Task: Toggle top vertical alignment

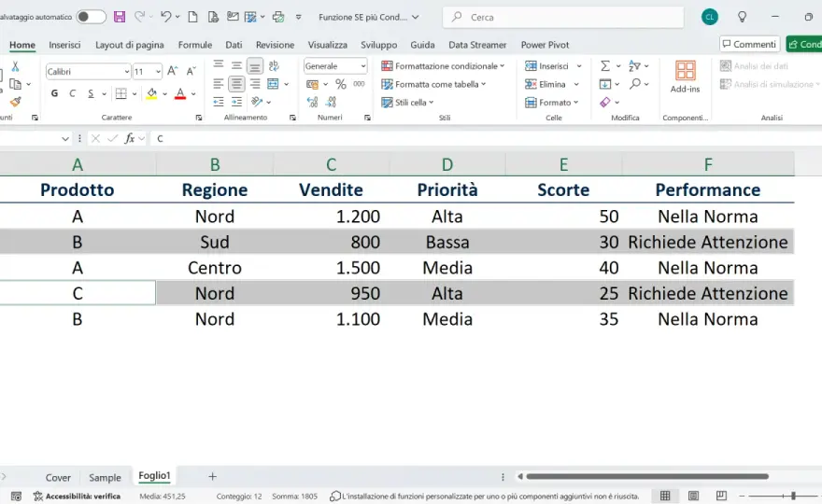Action: pyautogui.click(x=219, y=65)
